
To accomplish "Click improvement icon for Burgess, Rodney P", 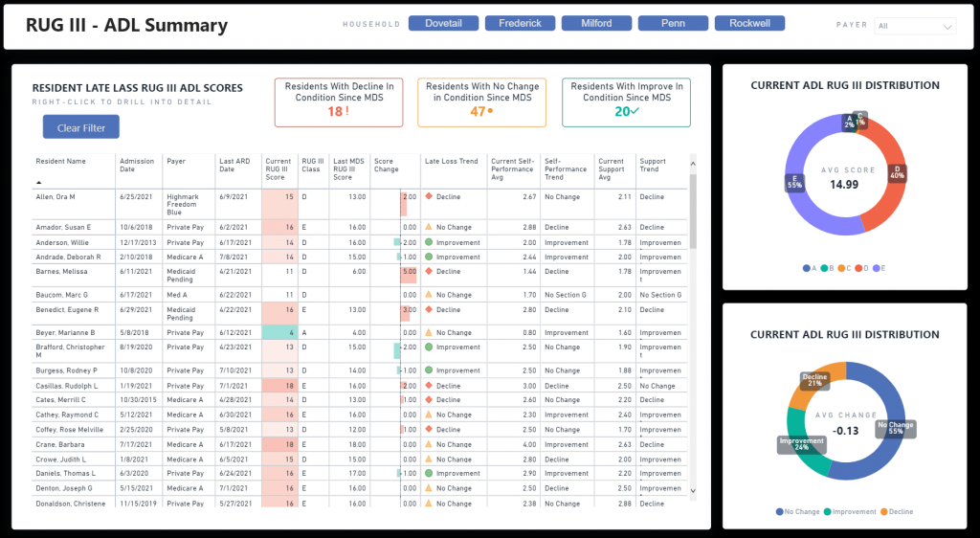I will (429, 370).
